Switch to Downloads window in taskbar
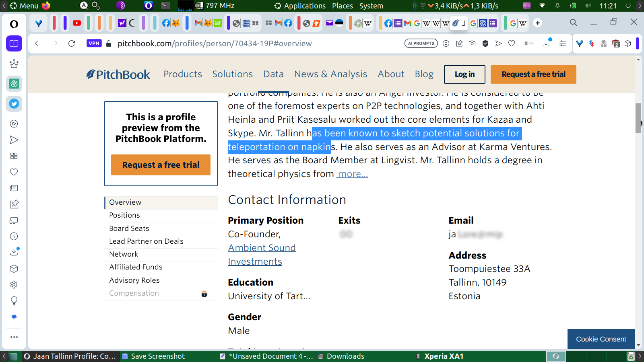 pyautogui.click(x=341, y=356)
